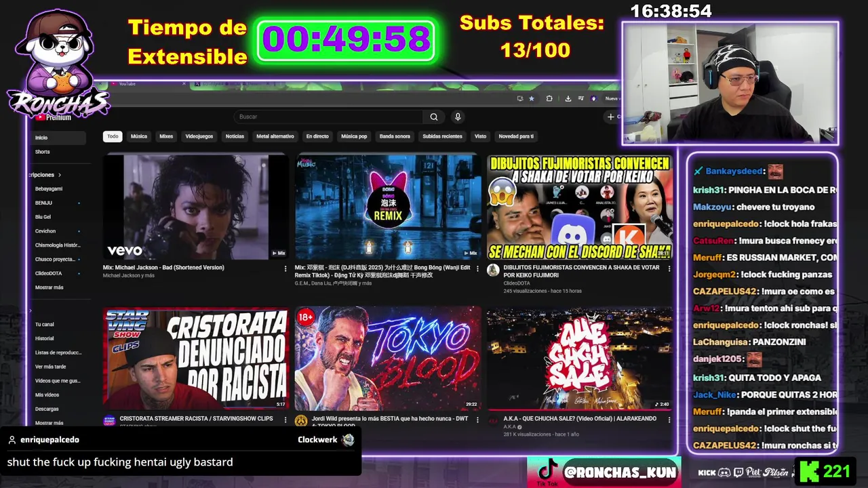Play the Bong Bóng Remix thumbnail
Screen dimensions: 868x488
388,207
